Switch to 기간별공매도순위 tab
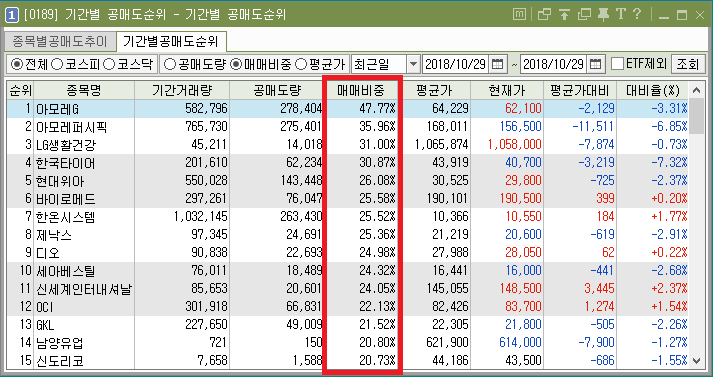This screenshot has width=713, height=377. pyautogui.click(x=171, y=42)
